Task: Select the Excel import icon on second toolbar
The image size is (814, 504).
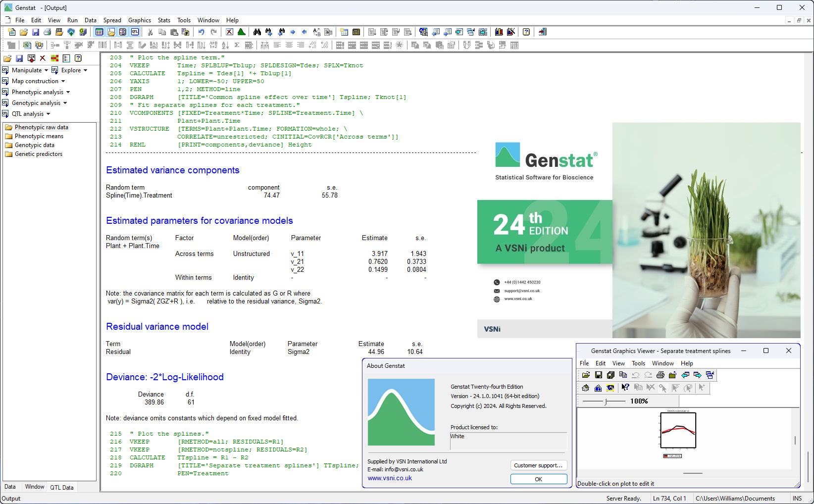Action: tap(27, 45)
